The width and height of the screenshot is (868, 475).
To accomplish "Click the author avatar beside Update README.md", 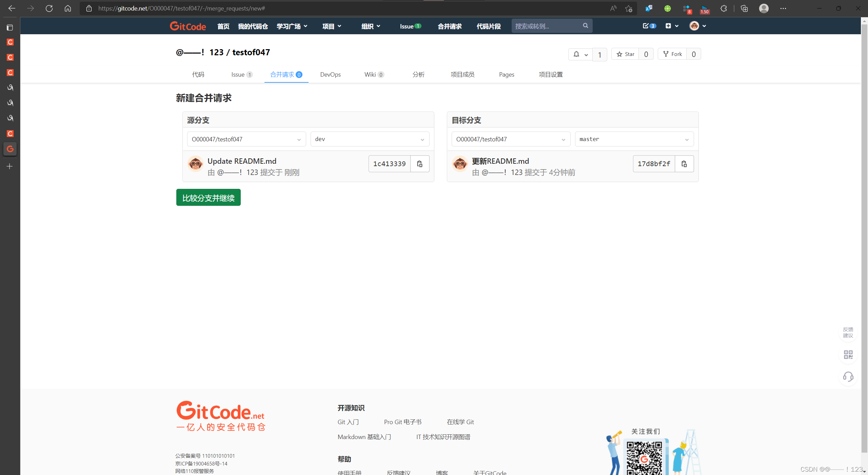I will [x=195, y=164].
